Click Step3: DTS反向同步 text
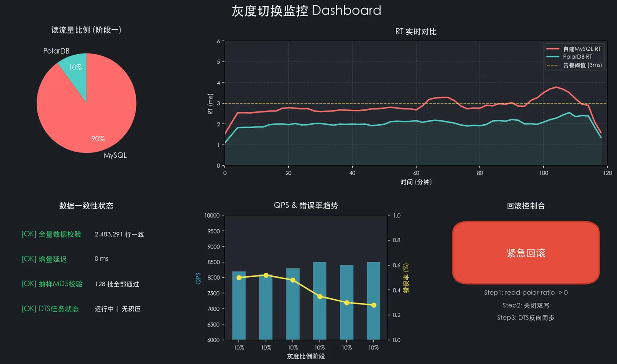 coord(526,317)
